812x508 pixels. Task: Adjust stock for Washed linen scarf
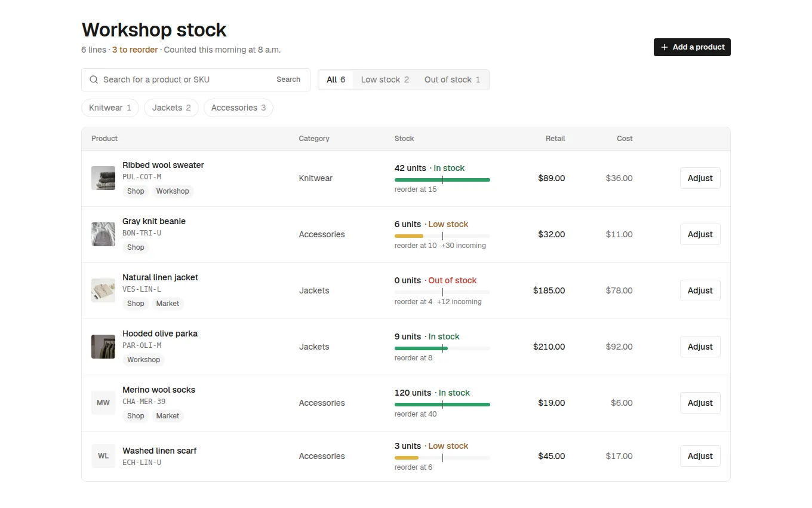[x=700, y=456]
